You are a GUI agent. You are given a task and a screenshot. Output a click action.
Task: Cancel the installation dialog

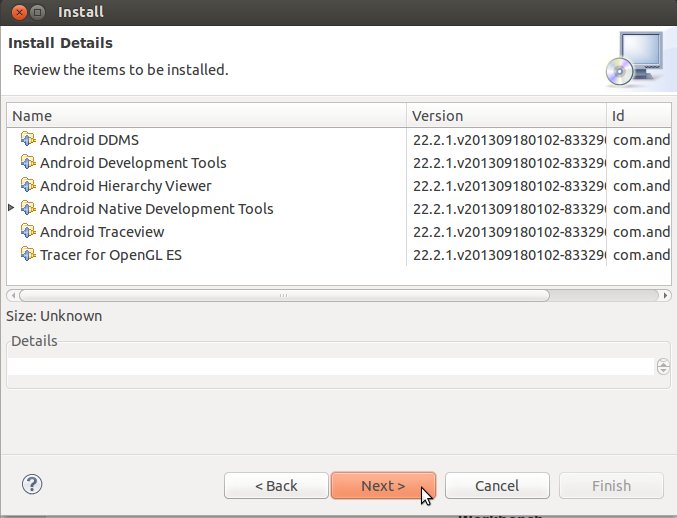point(497,486)
